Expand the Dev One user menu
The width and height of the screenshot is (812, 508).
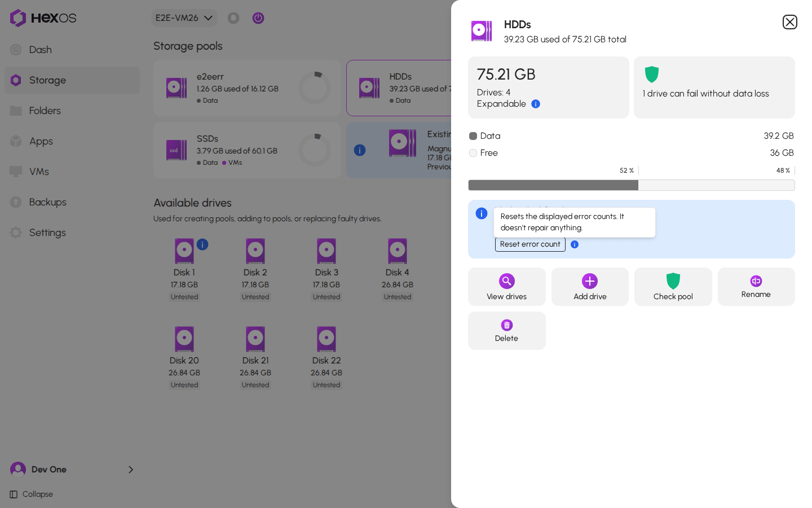pyautogui.click(x=72, y=470)
